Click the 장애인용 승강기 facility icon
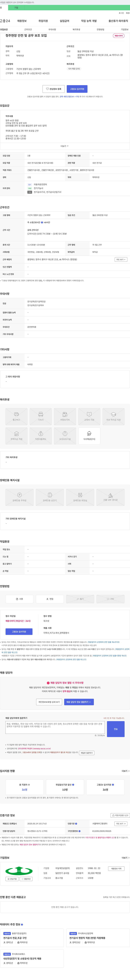 (x=50, y=497)
